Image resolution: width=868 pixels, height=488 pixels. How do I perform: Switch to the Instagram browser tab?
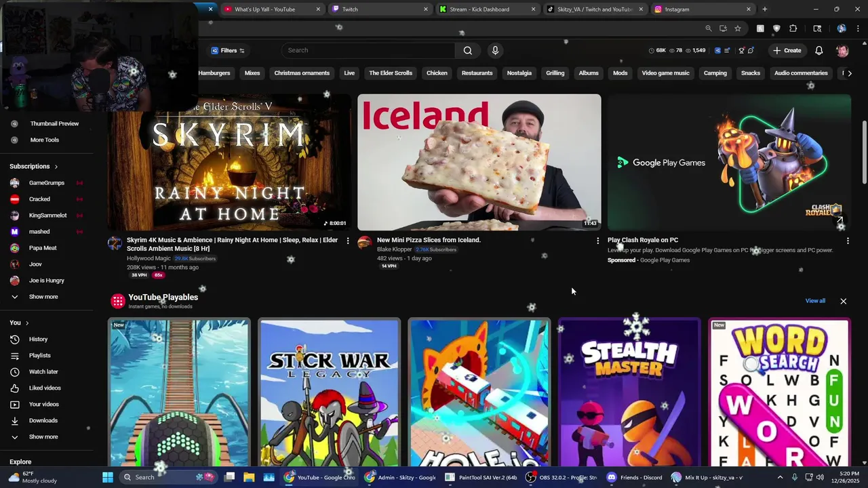pos(702,9)
